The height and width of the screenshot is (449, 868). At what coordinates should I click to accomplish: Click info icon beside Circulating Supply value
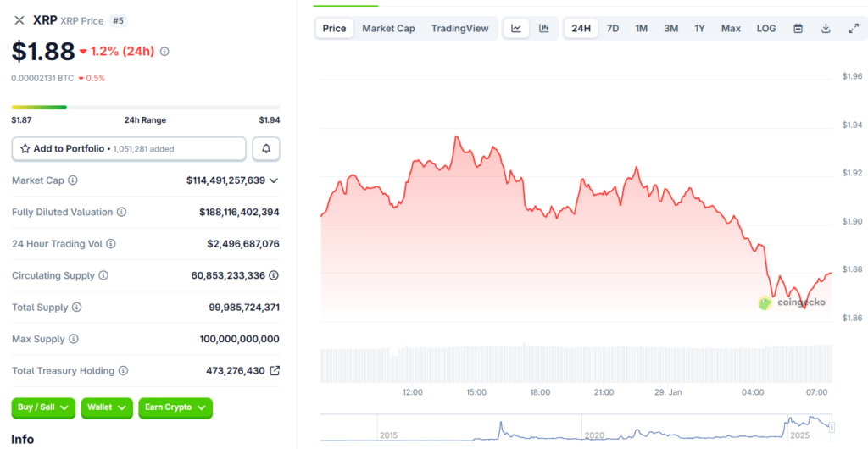pos(274,275)
